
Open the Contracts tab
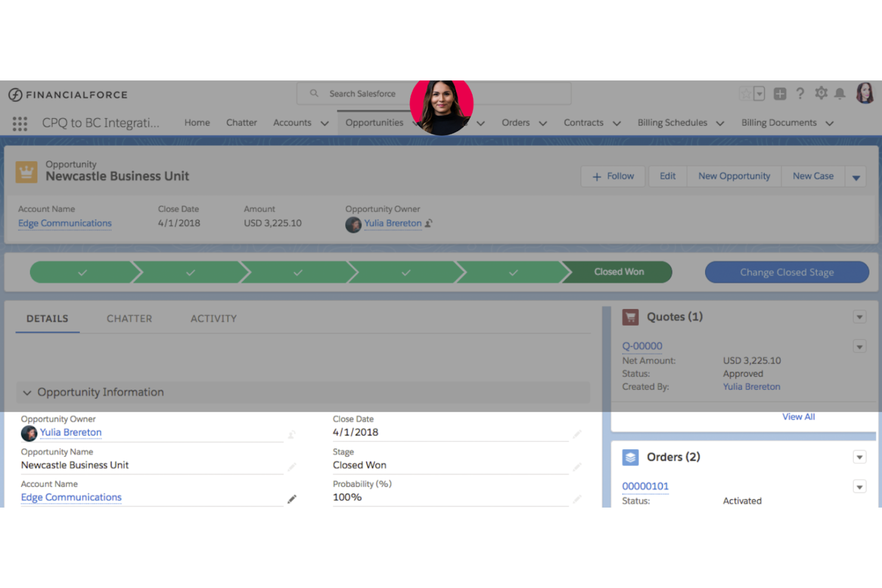583,123
